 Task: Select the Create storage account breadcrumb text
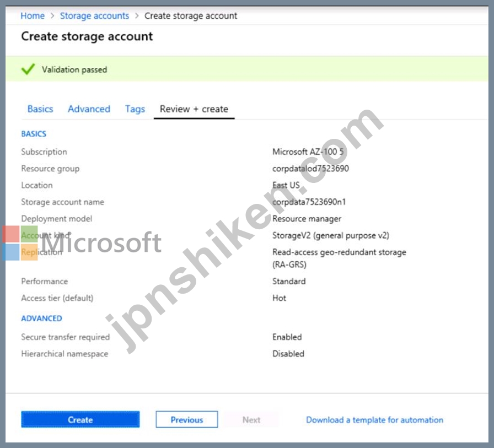[x=191, y=16]
